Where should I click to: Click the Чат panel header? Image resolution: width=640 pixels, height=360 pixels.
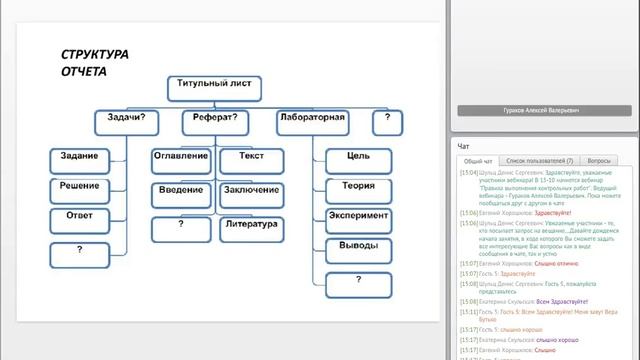pyautogui.click(x=463, y=146)
